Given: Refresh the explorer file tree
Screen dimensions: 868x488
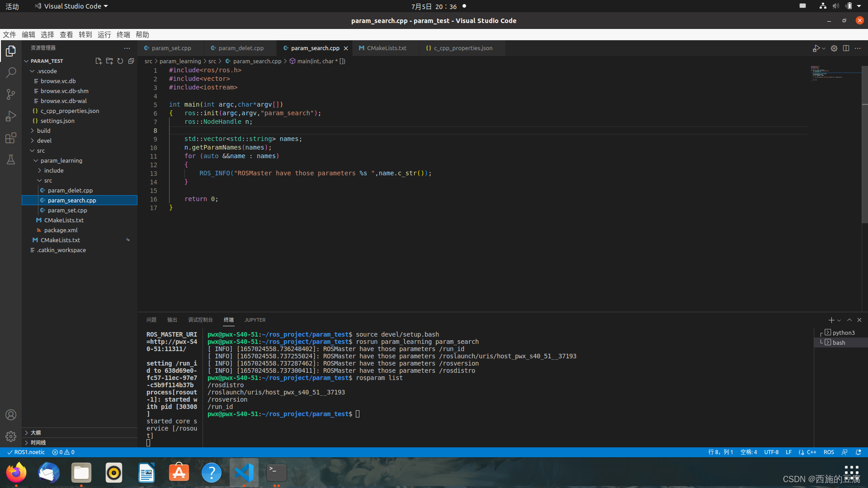Looking at the screenshot, I should (120, 61).
